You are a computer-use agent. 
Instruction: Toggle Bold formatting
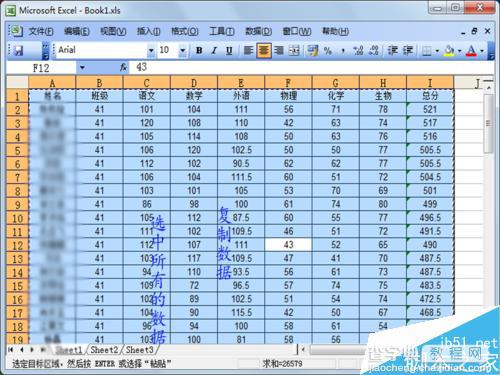point(199,51)
